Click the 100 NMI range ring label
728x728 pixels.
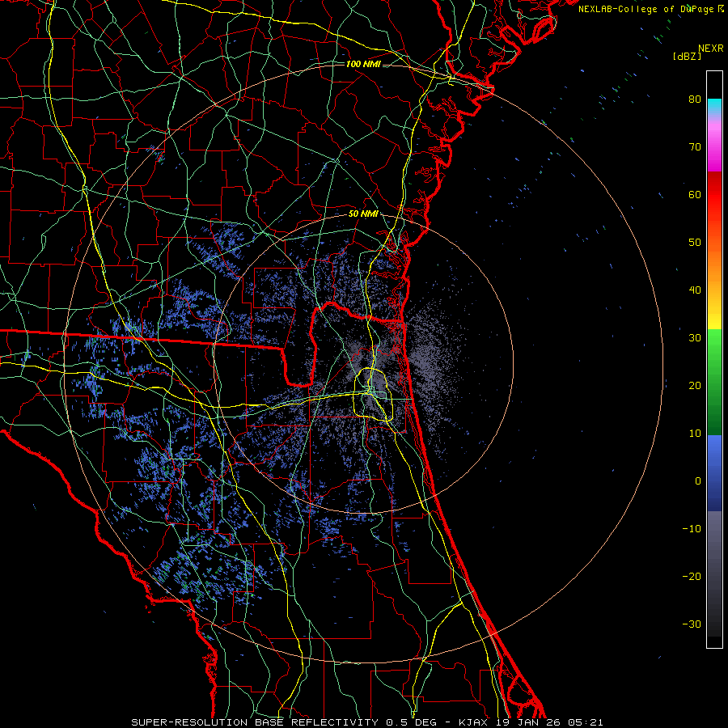pyautogui.click(x=363, y=64)
